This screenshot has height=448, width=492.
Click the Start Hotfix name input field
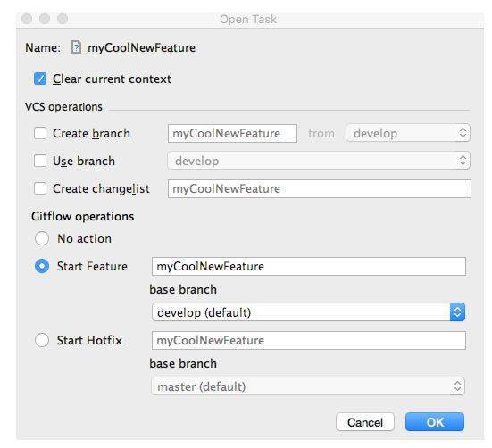[x=309, y=341]
